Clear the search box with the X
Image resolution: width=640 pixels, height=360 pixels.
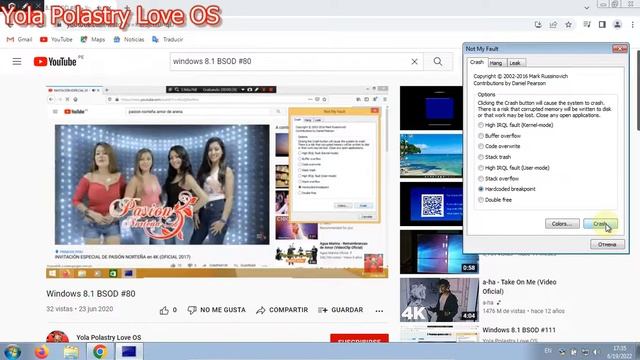414,62
